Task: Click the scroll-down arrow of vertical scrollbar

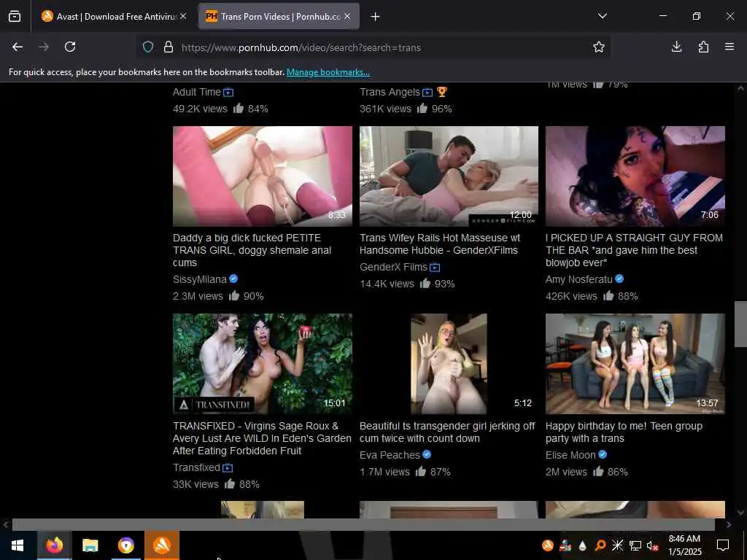Action: click(x=740, y=513)
